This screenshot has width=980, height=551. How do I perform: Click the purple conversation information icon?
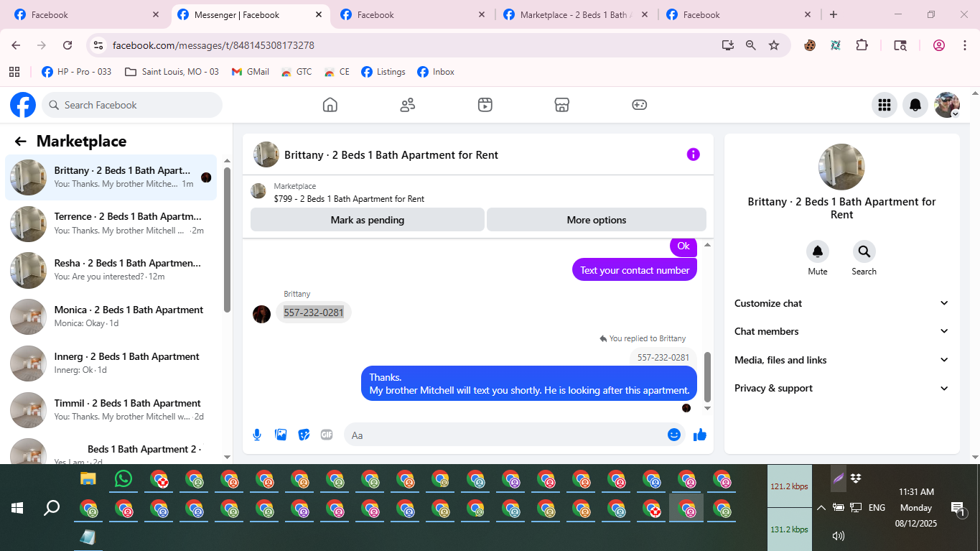tap(693, 154)
